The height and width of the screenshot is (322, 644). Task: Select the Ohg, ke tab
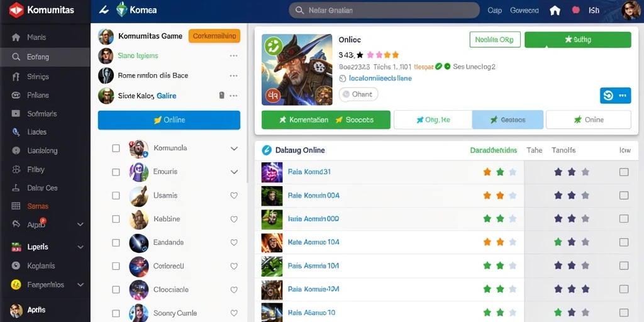click(x=433, y=120)
